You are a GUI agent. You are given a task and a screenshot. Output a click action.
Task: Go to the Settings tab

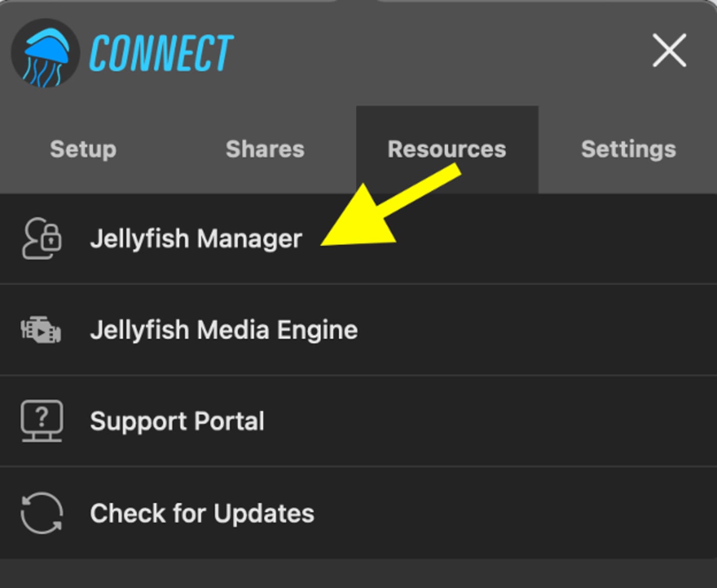628,149
